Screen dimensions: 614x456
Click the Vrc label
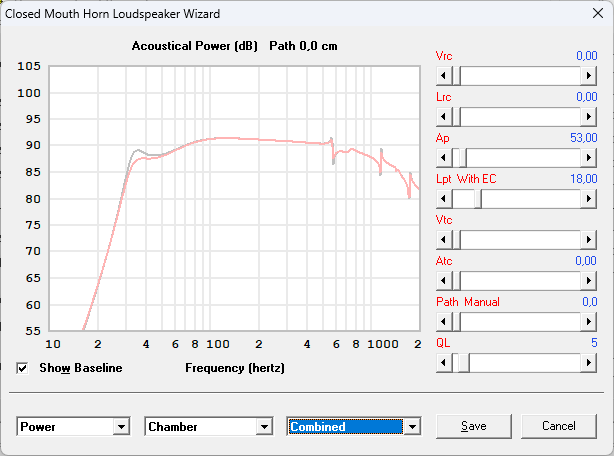pyautogui.click(x=444, y=56)
